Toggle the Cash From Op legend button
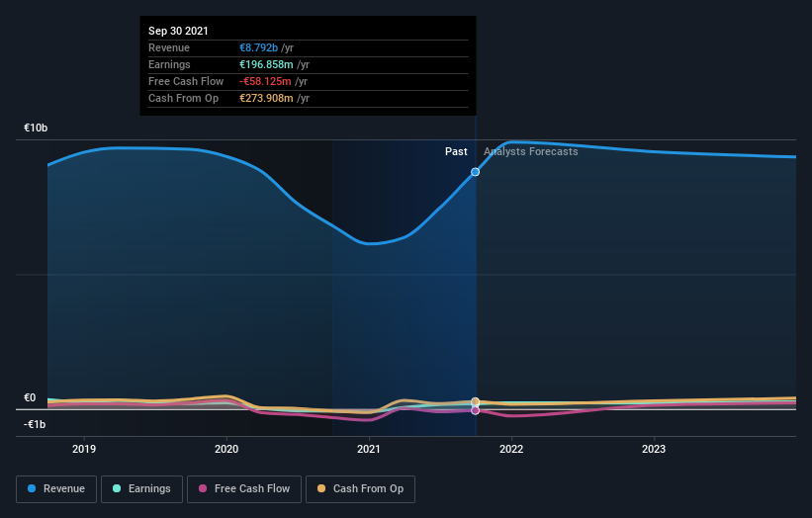812x518 pixels. [360, 489]
